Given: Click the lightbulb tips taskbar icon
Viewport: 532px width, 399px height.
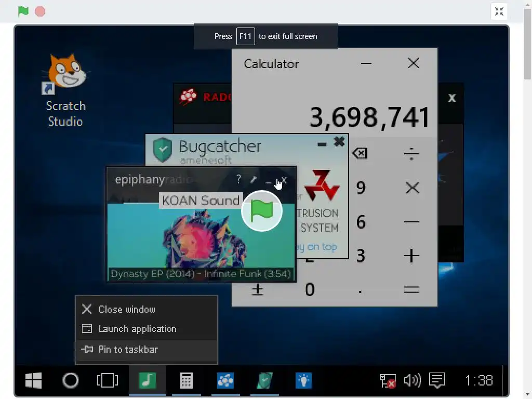Looking at the screenshot, I should click(x=303, y=380).
